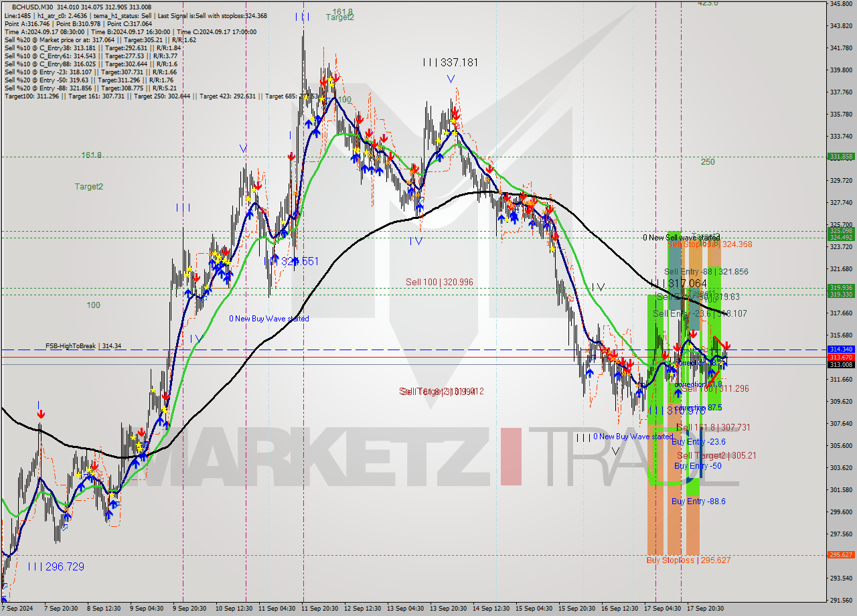Select the Sell 100 | 320.996 label
This screenshot has height=616, width=857.
(x=439, y=282)
